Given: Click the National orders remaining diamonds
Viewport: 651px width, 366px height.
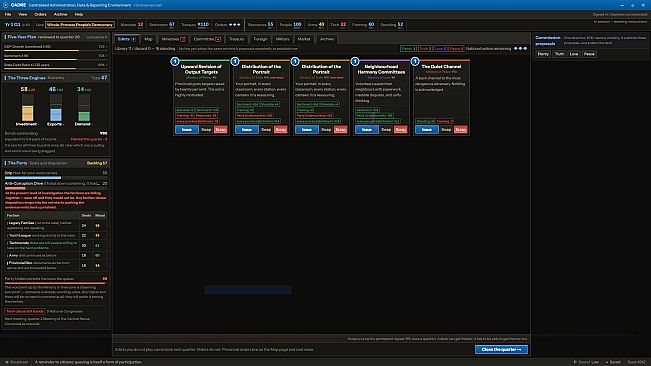Looking at the screenshot, I should pyautogui.click(x=521, y=49).
